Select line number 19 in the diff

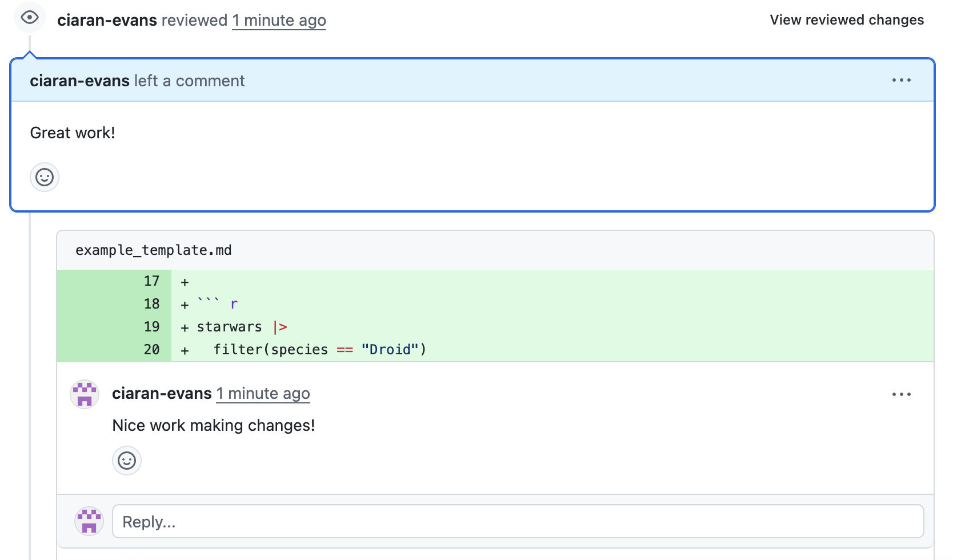click(151, 327)
